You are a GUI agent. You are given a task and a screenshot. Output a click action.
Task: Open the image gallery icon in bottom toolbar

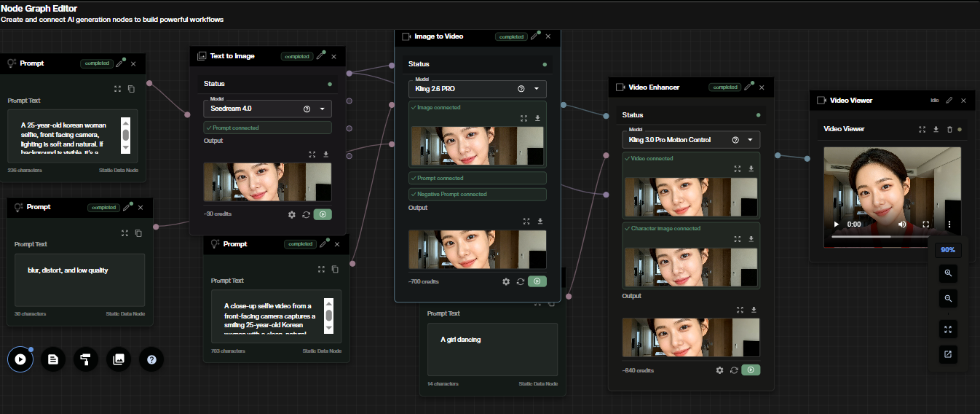(x=119, y=359)
